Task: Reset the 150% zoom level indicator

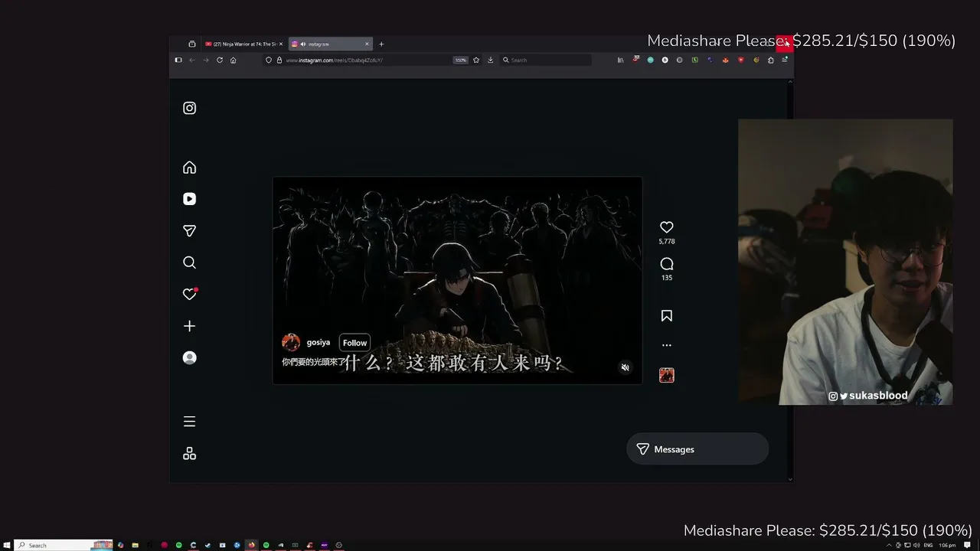Action: point(461,60)
